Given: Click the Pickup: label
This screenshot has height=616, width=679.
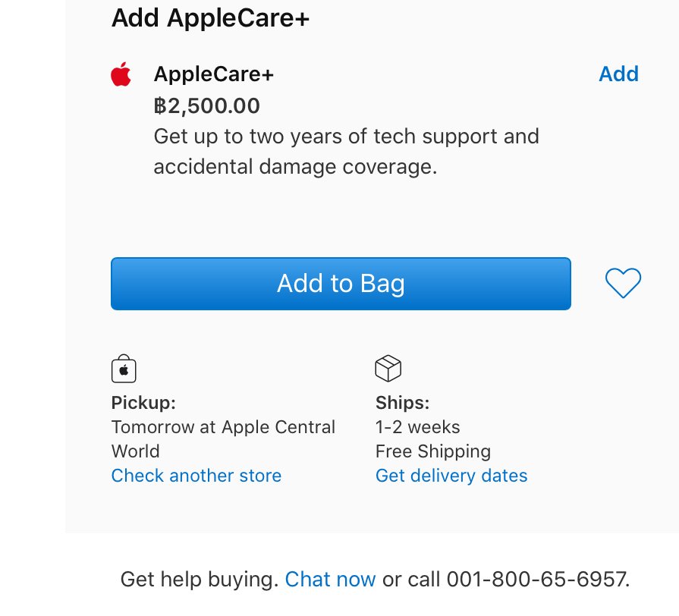Looking at the screenshot, I should click(143, 403).
